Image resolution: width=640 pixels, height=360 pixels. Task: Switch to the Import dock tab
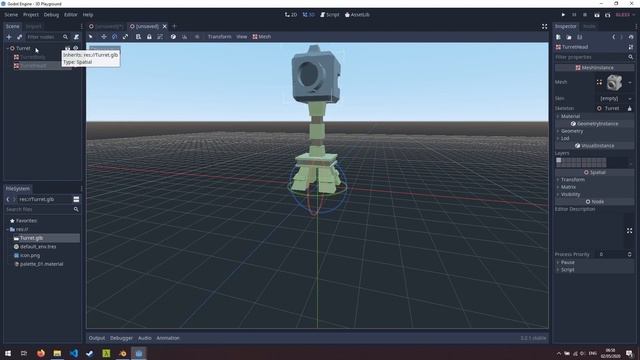coord(33,26)
